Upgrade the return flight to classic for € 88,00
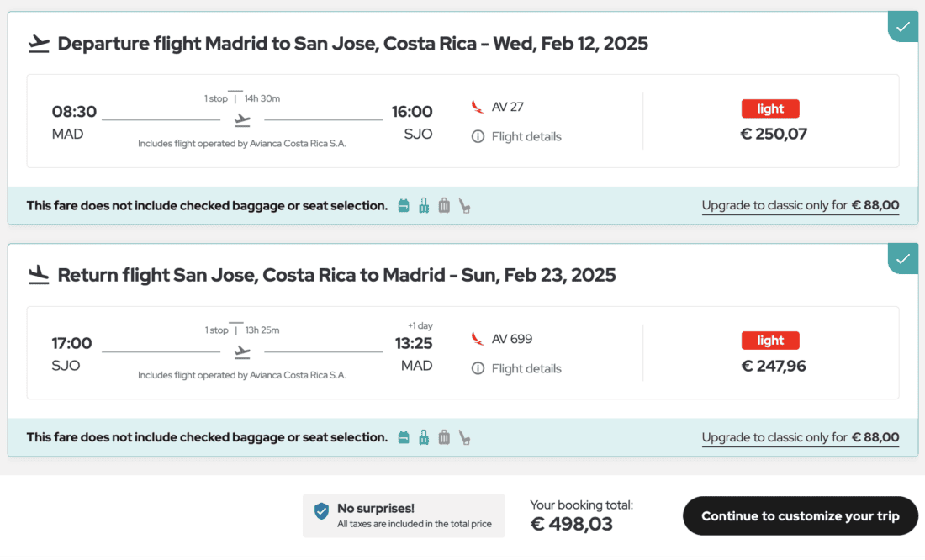This screenshot has height=560, width=925. [x=800, y=437]
